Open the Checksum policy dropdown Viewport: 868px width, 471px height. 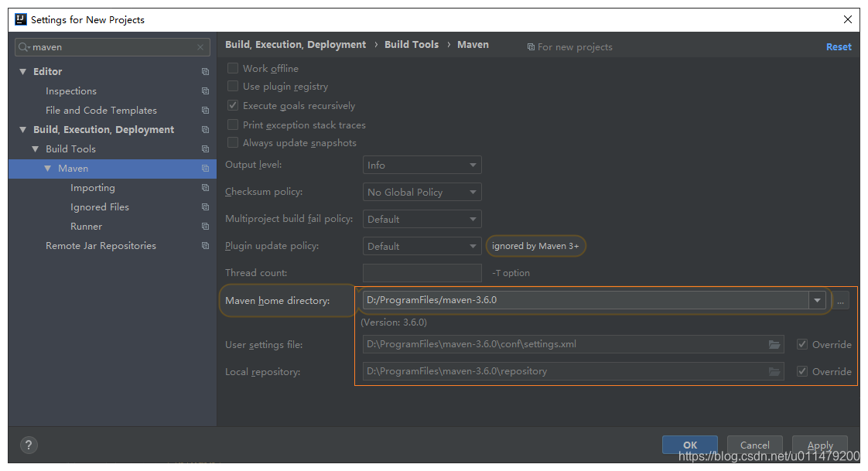[422, 192]
